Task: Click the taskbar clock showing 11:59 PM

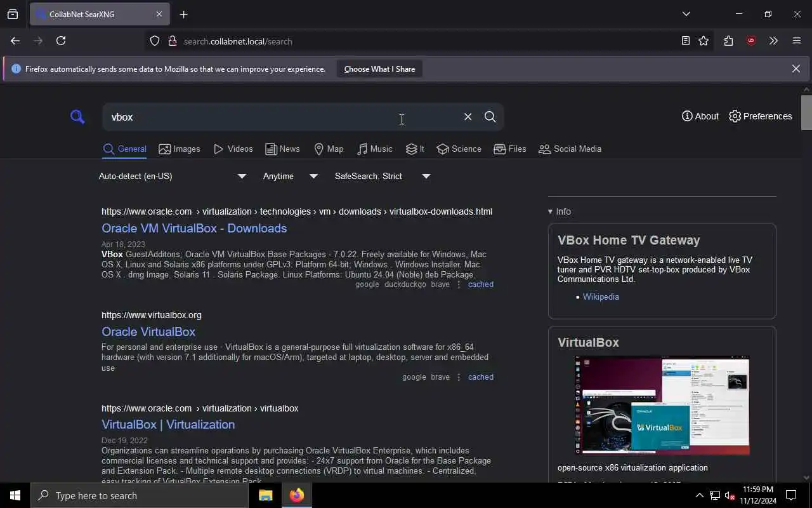Action: pyautogui.click(x=757, y=495)
